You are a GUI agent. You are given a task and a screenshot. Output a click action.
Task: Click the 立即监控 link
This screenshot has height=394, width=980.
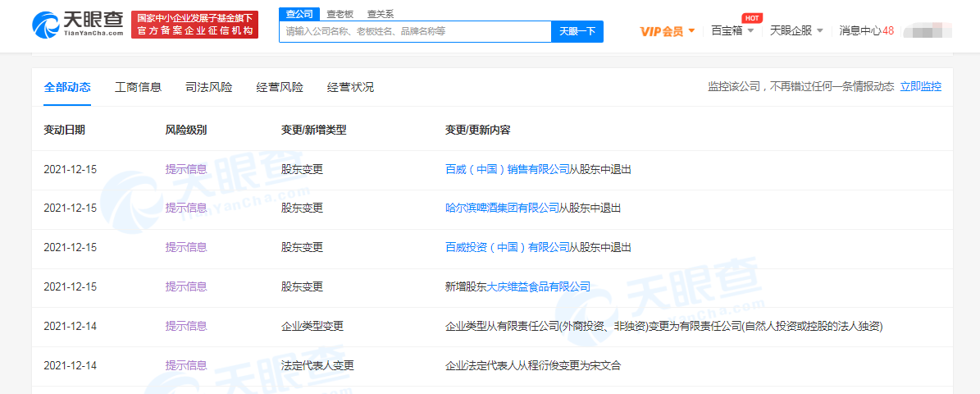pos(921,86)
